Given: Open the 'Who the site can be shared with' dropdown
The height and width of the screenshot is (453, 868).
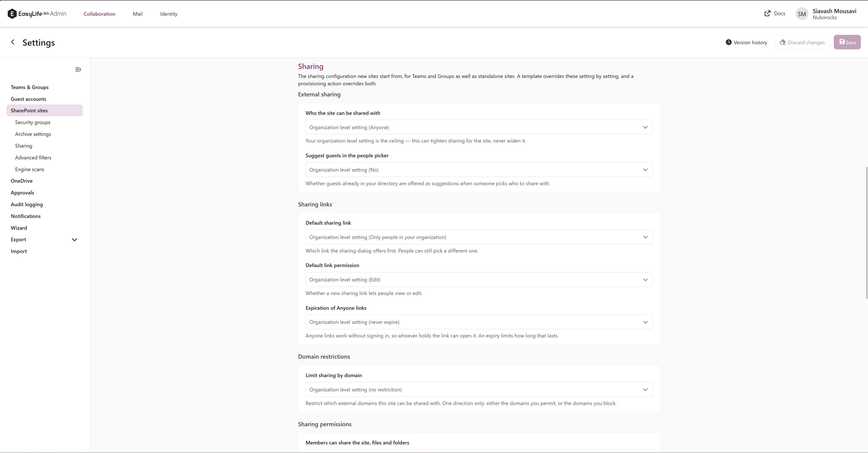Looking at the screenshot, I should click(479, 127).
